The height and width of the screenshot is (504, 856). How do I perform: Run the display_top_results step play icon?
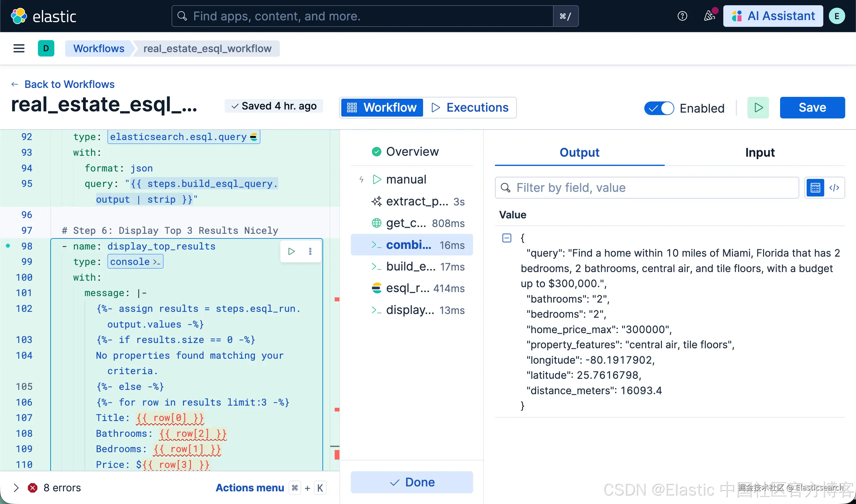pos(291,251)
